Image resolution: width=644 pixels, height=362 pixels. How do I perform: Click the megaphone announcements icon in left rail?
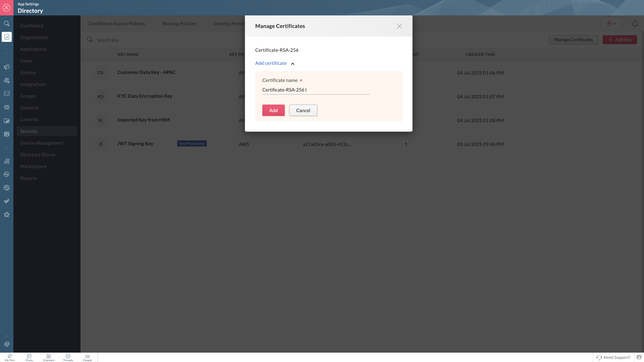click(x=7, y=67)
